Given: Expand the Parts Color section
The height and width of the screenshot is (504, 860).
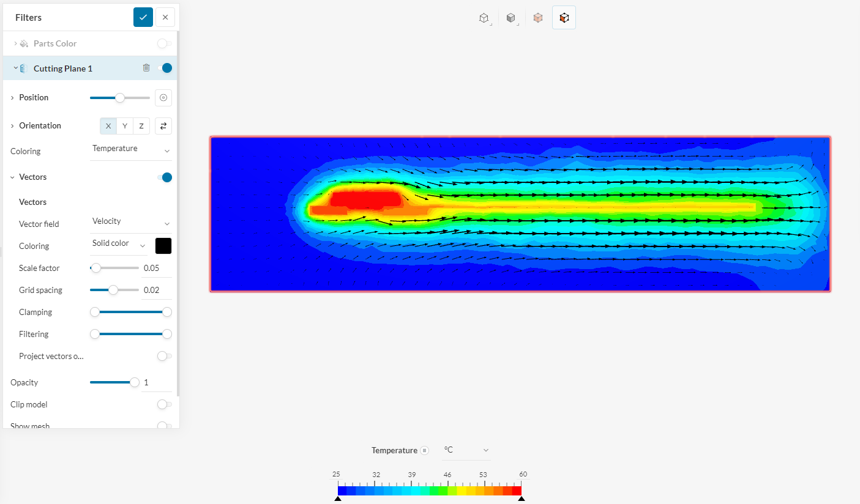Looking at the screenshot, I should click(15, 43).
